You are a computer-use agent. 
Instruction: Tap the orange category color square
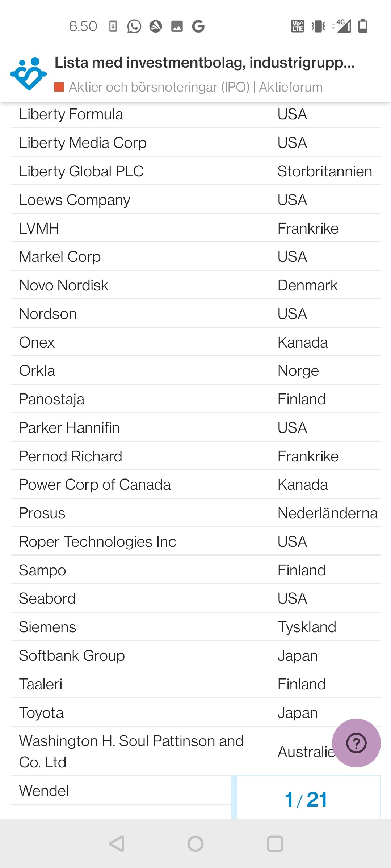click(59, 87)
